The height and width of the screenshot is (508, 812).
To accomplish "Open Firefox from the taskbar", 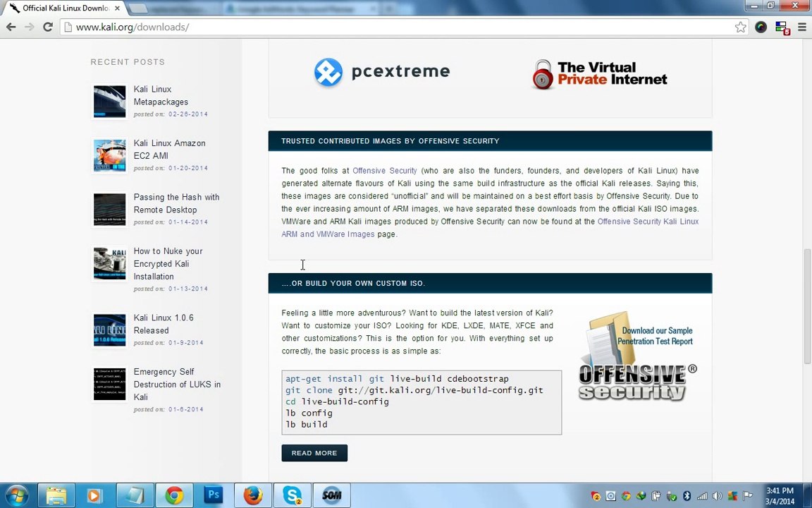I will coord(253,495).
